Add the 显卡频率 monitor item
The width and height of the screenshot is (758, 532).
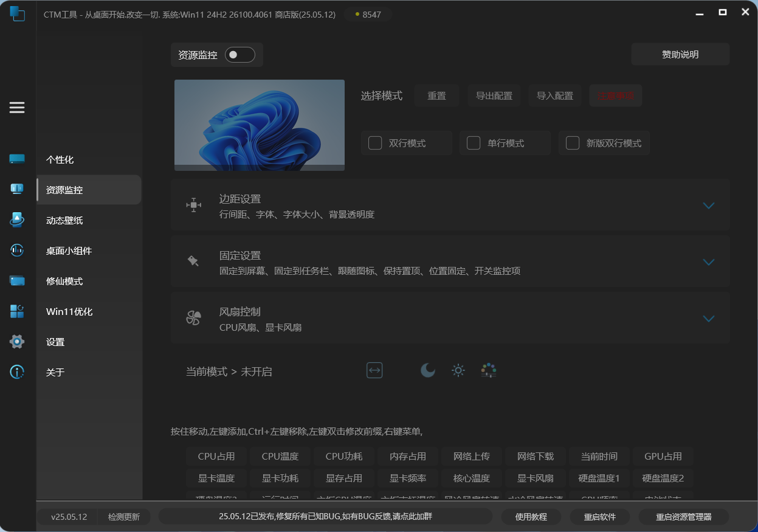click(x=408, y=478)
